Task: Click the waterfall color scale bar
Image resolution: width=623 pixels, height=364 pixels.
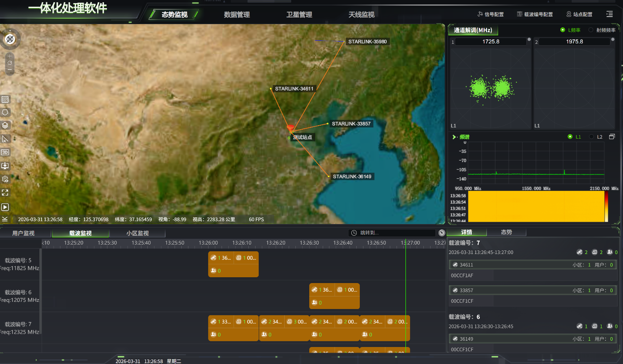Action: point(606,206)
